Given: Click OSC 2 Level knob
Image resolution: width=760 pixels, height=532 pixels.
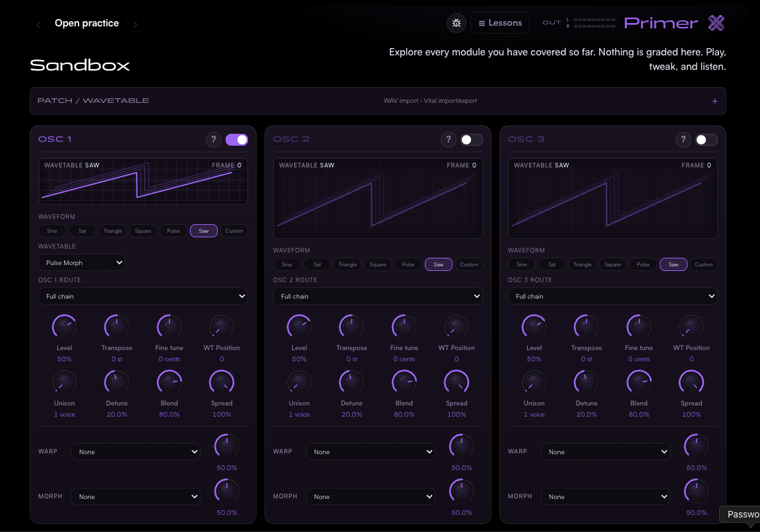Looking at the screenshot, I should coord(299,327).
